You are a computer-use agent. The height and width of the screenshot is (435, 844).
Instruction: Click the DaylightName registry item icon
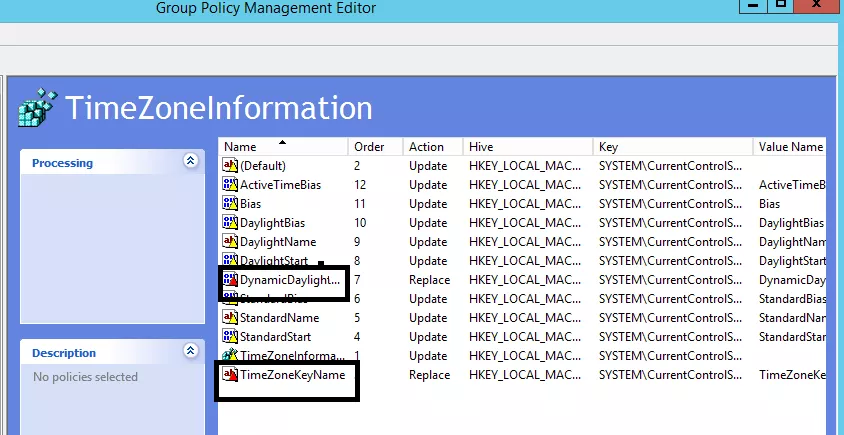click(x=230, y=242)
